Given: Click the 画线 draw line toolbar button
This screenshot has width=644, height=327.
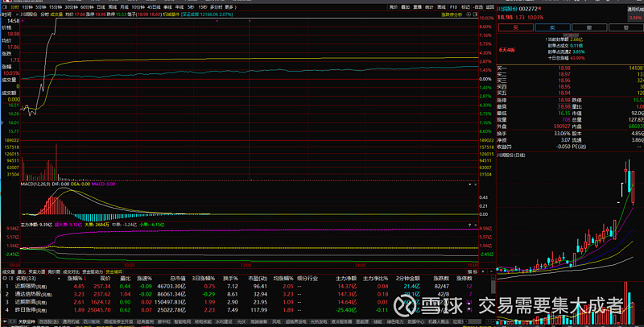Looking at the screenshot, I should 441,7.
